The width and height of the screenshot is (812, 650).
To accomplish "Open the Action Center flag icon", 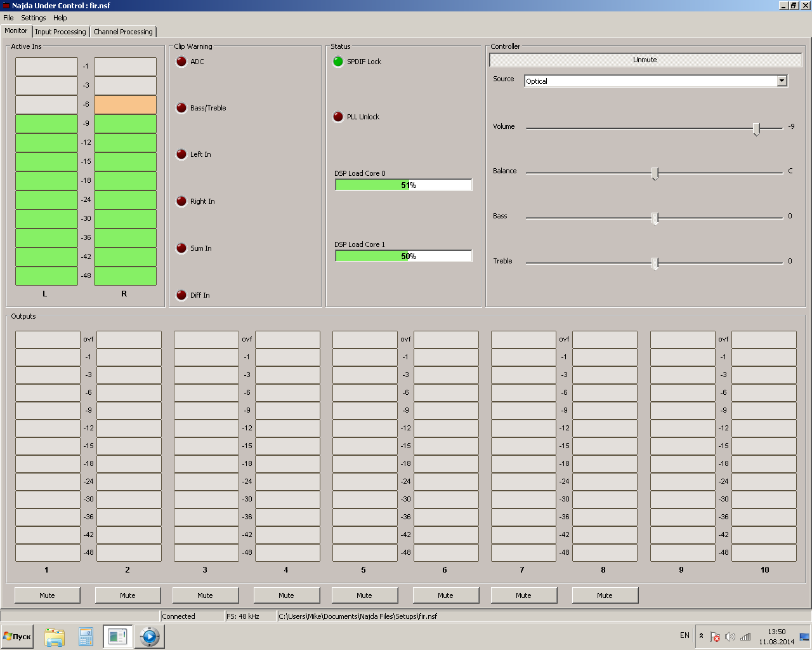I will pos(715,637).
